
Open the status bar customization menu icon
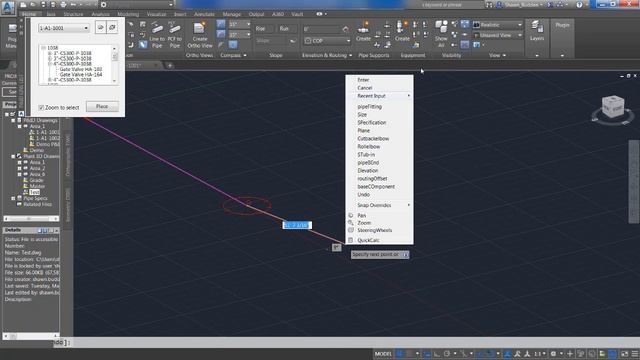click(635, 354)
